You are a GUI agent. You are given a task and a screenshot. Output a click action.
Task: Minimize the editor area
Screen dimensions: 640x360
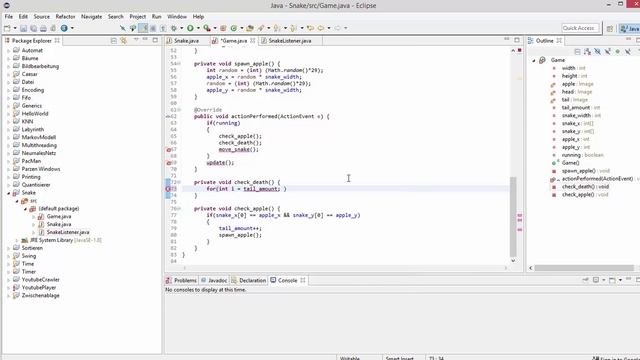click(507, 40)
